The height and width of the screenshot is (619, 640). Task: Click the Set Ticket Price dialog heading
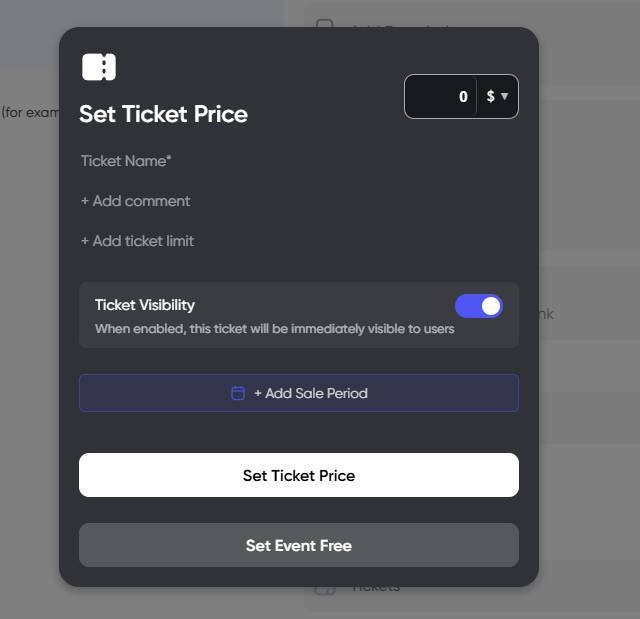coord(163,114)
